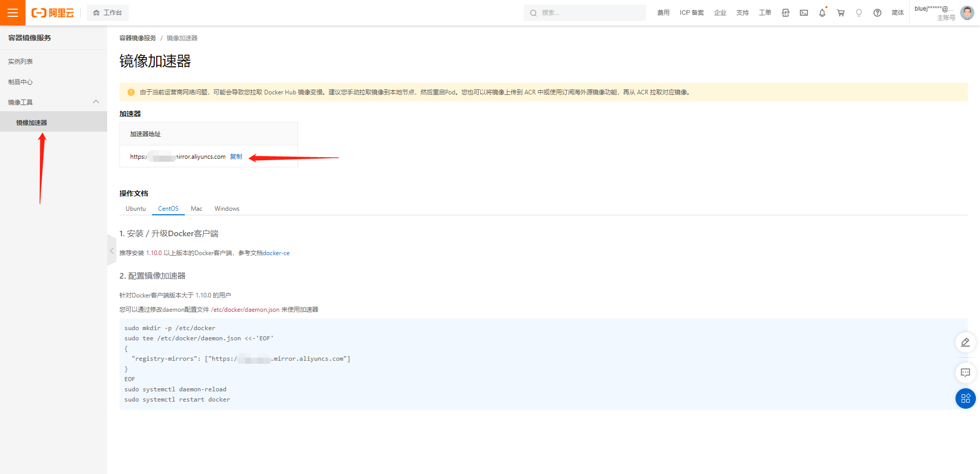Open the orange hamburger main menu
Screen dimensions: 980x474
click(x=13, y=13)
